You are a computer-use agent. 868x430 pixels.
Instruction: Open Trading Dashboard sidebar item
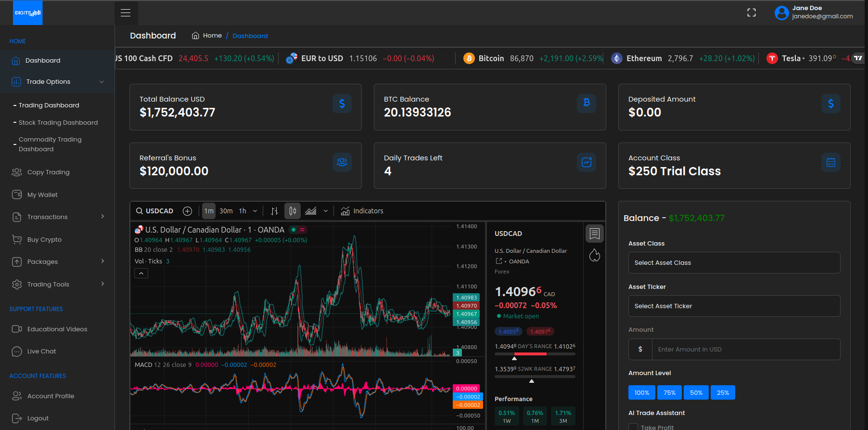point(49,105)
